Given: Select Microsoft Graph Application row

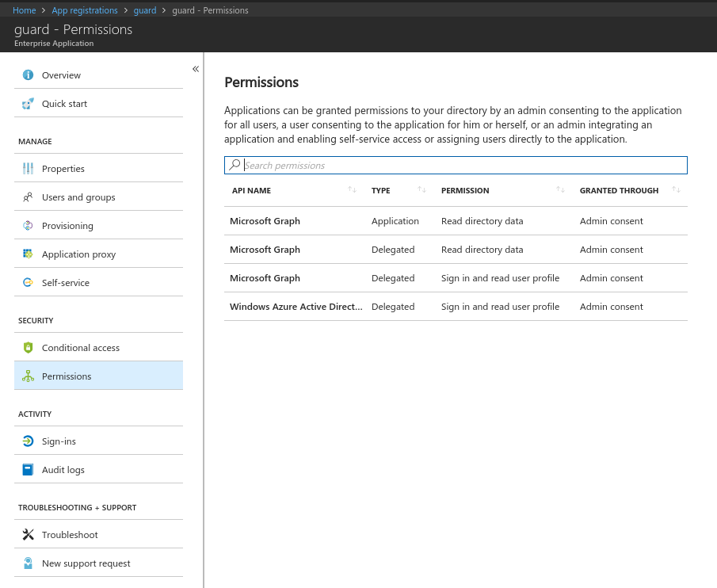Looking at the screenshot, I should [456, 221].
